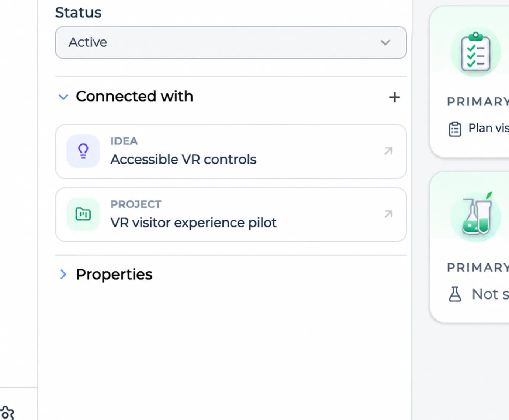Open settings gear in the sidebar
The height and width of the screenshot is (420, 509).
[6, 413]
